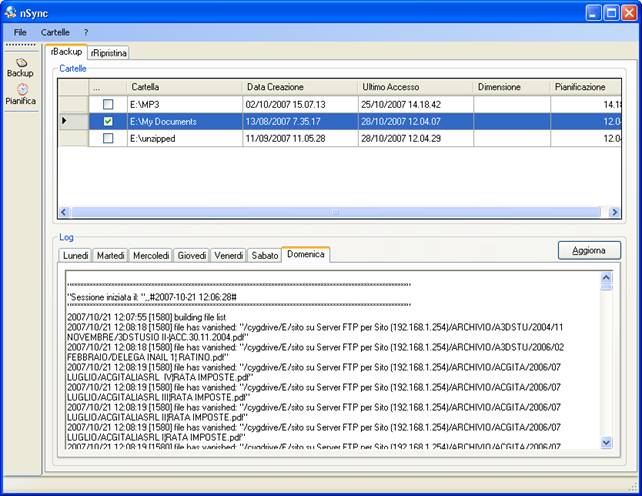Image resolution: width=642 pixels, height=496 pixels.
Task: Select the Lunedì log tab
Action: coord(75,255)
